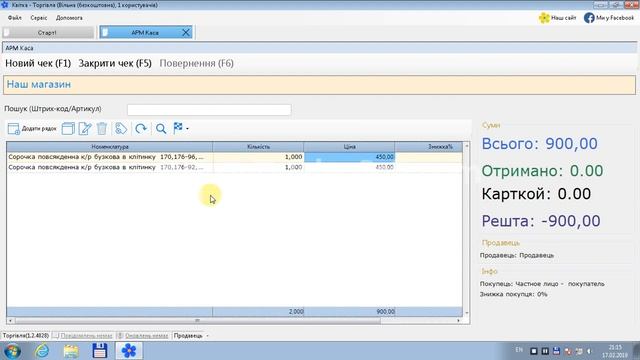The image size is (640, 360).
Task: Click the notifications link in status bar
Action: tap(86, 336)
